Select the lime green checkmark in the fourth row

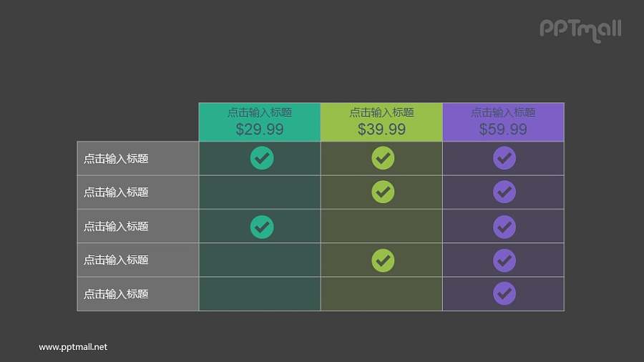click(x=383, y=260)
